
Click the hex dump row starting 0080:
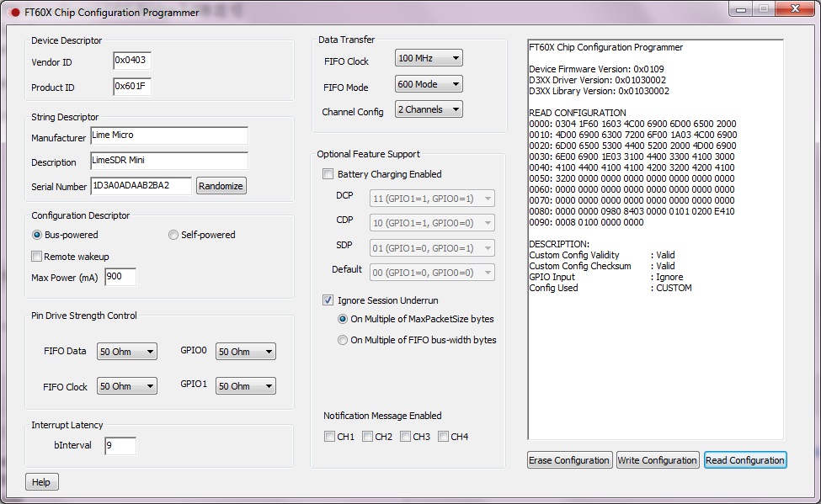(x=632, y=211)
